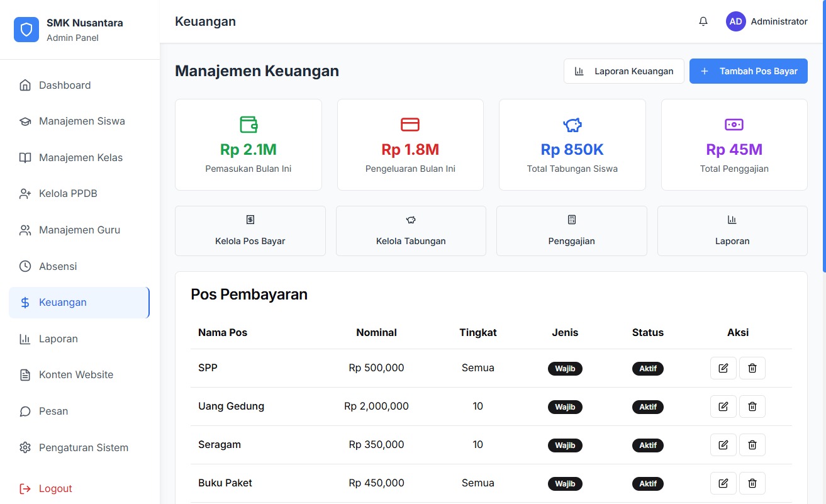Go to Manajemen Siswa
Image resolution: width=826 pixels, height=504 pixels.
click(x=82, y=121)
